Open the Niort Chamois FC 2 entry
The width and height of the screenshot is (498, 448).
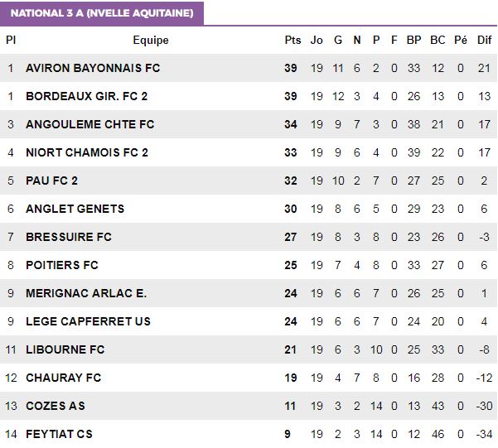point(87,152)
